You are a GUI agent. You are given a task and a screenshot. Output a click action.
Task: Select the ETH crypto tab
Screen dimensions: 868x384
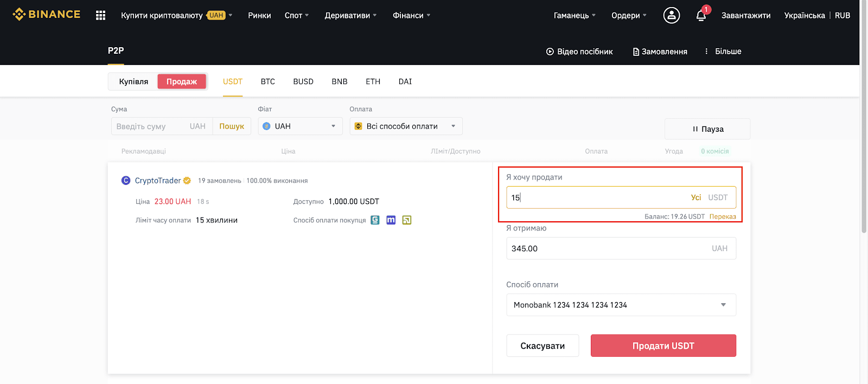coord(373,81)
